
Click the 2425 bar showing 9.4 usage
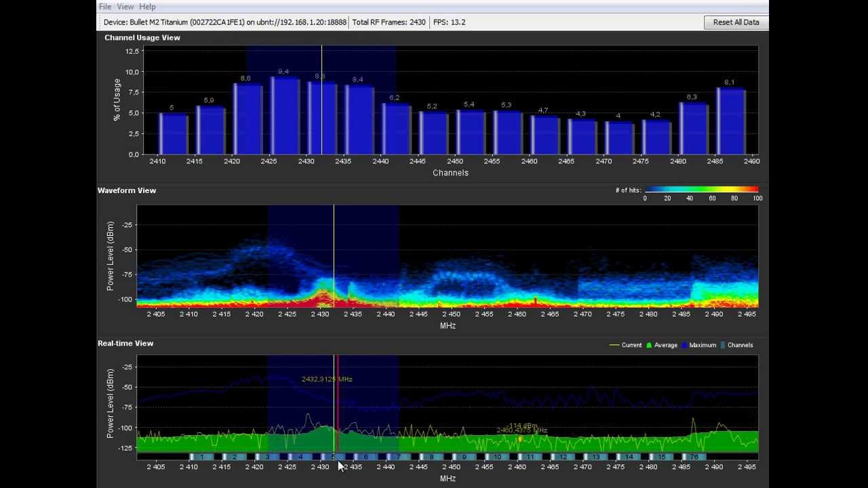(x=285, y=117)
